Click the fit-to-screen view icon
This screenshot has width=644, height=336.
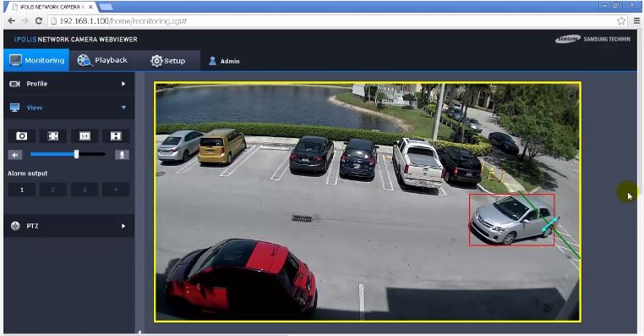53,136
